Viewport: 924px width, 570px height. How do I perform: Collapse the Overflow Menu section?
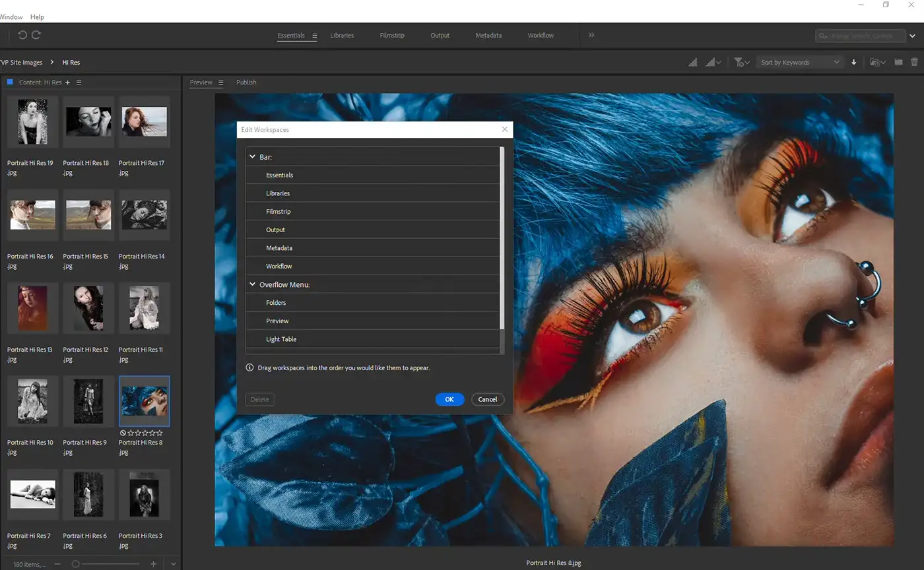252,284
